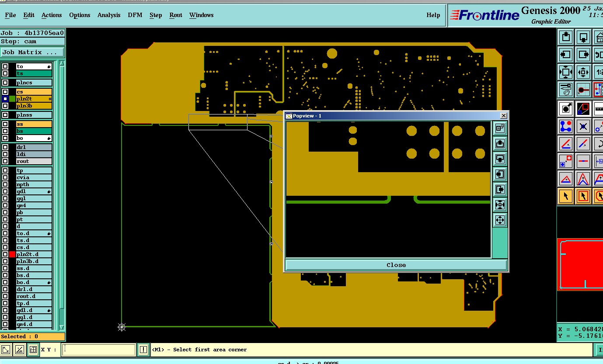The height and width of the screenshot is (364, 603).
Task: Select the arrow in rectangle select tool
Action: pyautogui.click(x=583, y=196)
